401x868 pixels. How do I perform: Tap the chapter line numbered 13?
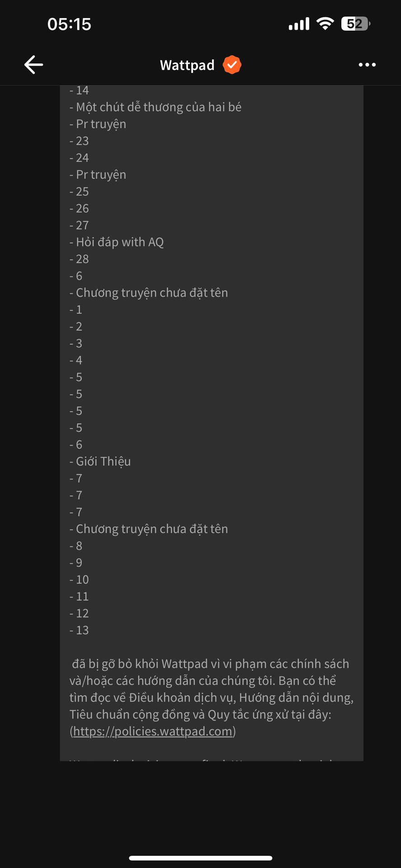pyautogui.click(x=79, y=630)
